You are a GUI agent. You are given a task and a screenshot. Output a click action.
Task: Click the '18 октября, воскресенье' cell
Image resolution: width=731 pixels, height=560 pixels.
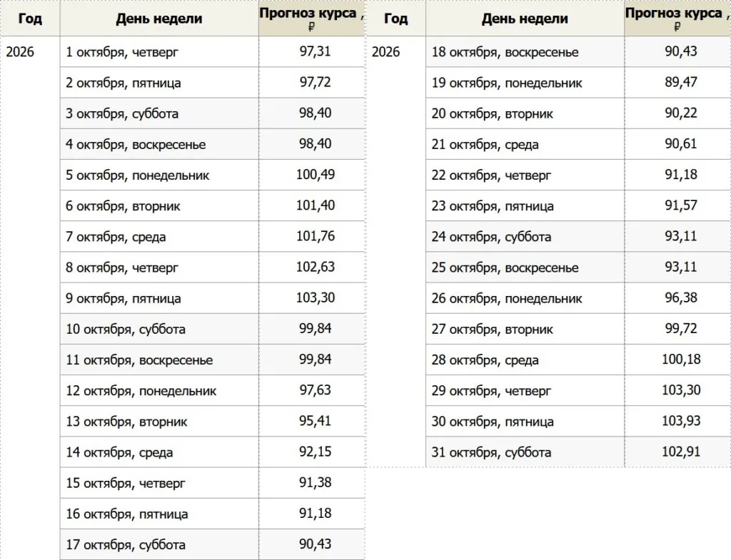(x=525, y=51)
